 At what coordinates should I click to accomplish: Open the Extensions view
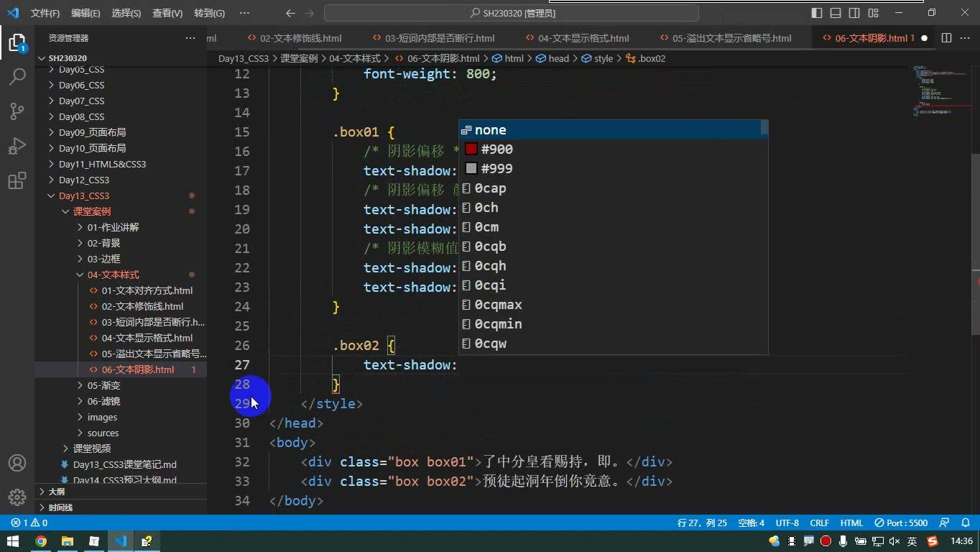click(17, 181)
